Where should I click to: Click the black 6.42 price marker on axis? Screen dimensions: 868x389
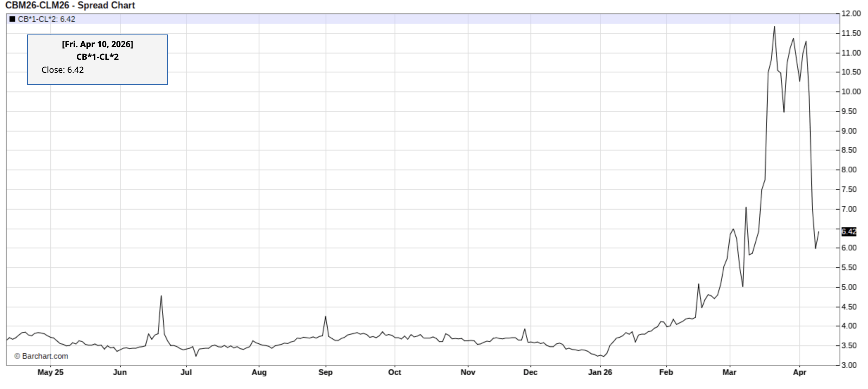pyautogui.click(x=849, y=232)
